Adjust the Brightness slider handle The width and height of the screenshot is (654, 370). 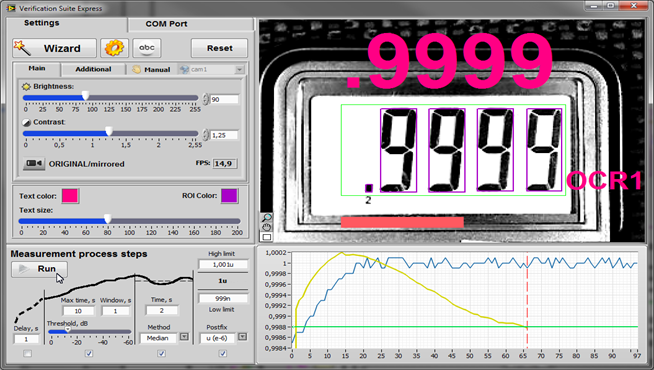[x=85, y=96]
